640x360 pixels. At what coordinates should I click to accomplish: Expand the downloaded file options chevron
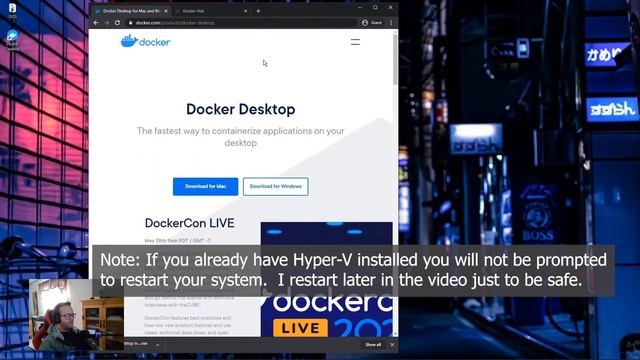coord(158,345)
